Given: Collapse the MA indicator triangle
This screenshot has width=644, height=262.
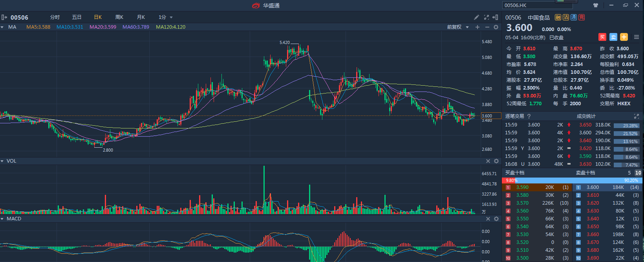Looking at the screenshot, I should [2, 27].
